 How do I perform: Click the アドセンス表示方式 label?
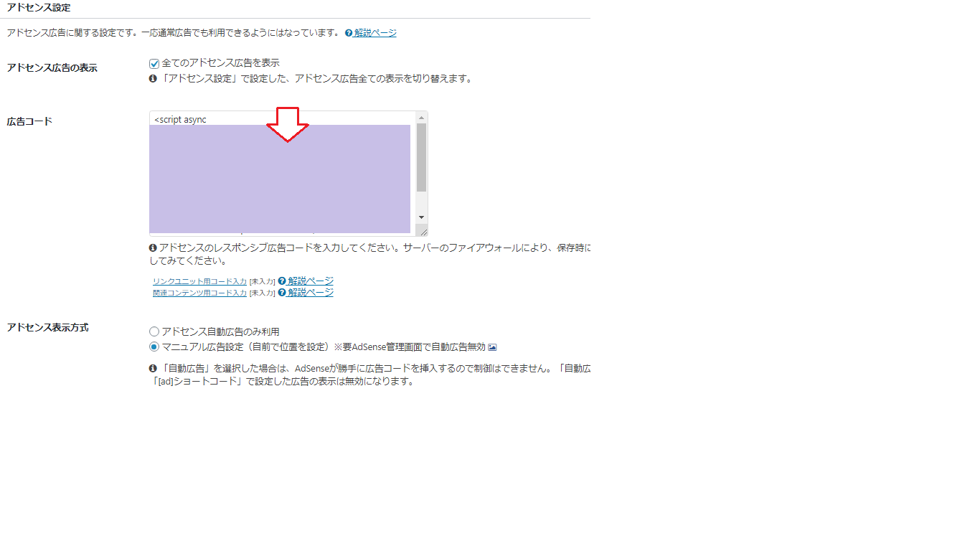pyautogui.click(x=47, y=327)
